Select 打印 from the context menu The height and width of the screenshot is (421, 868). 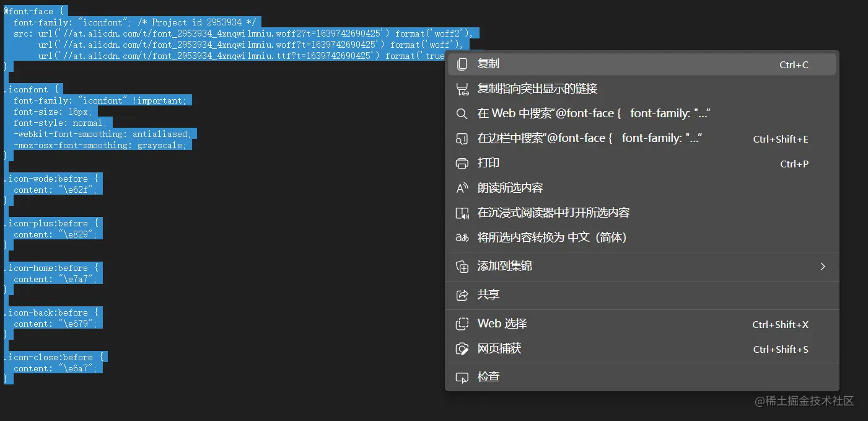(x=642, y=164)
